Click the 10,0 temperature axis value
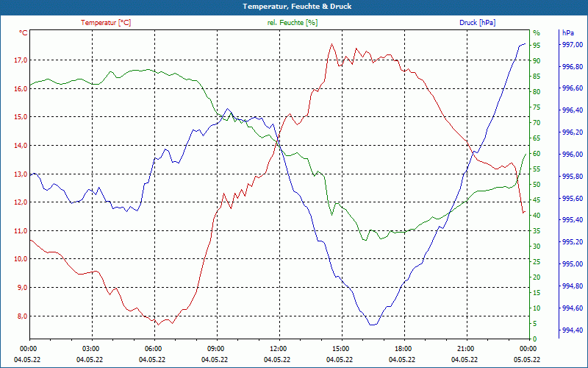588x368 pixels. 21,259
